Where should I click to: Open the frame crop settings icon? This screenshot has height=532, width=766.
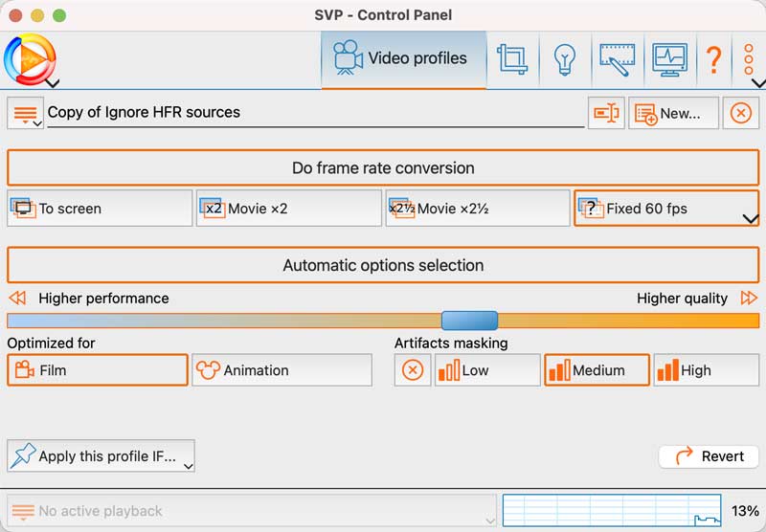pos(513,59)
